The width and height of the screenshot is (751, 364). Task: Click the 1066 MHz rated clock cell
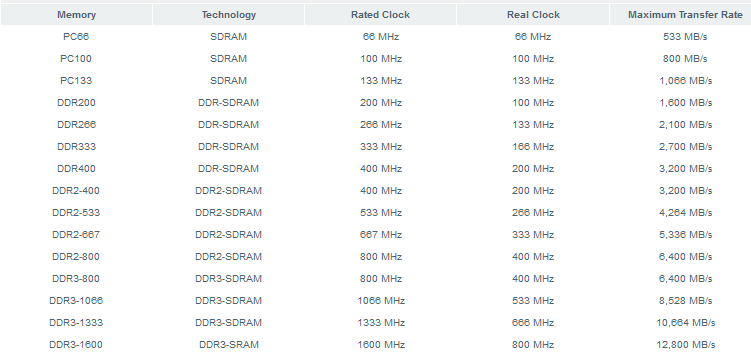tap(381, 301)
